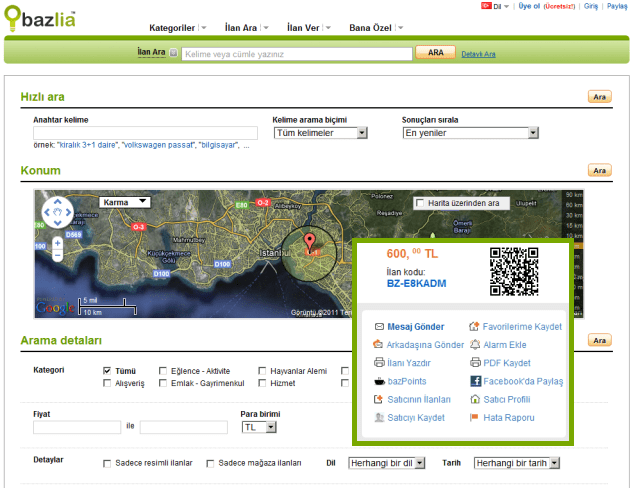The height and width of the screenshot is (488, 640).
Task: Open the Karma map type dropdown
Action: click(125, 202)
